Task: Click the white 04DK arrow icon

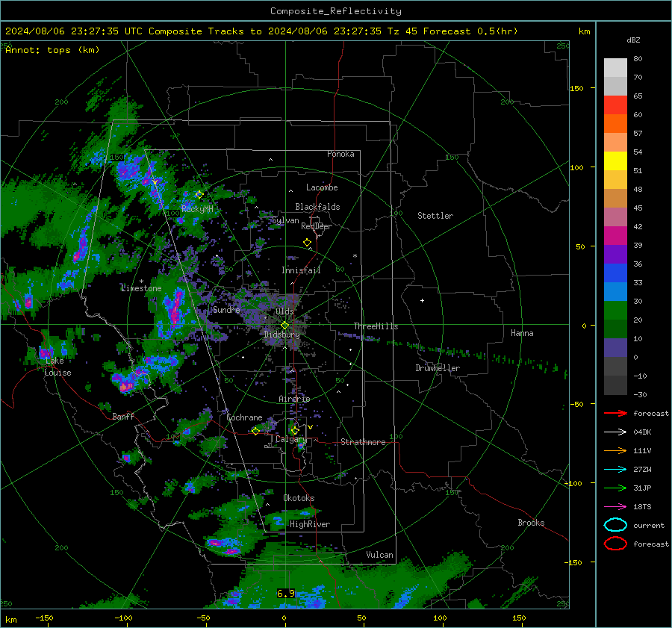Action: (x=615, y=432)
